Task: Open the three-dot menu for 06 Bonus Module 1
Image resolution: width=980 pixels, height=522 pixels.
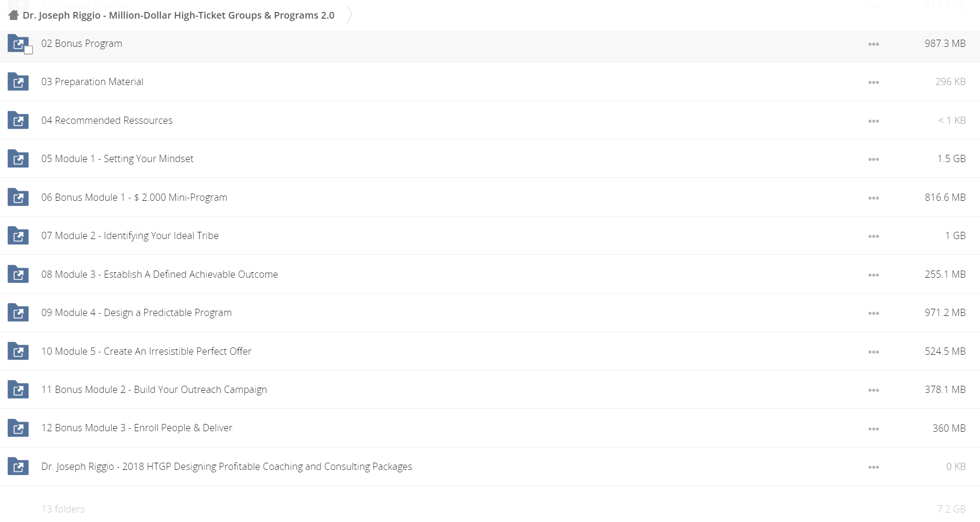Action: coord(873,198)
